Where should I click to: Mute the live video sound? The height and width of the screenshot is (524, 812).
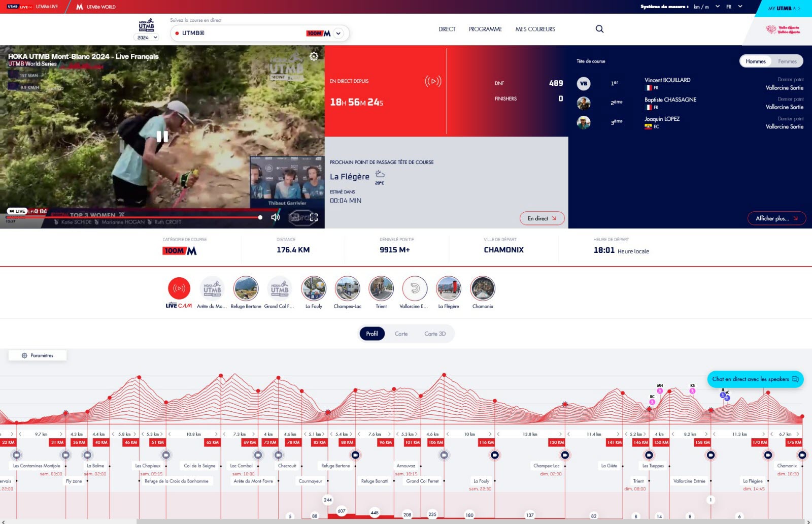276,217
